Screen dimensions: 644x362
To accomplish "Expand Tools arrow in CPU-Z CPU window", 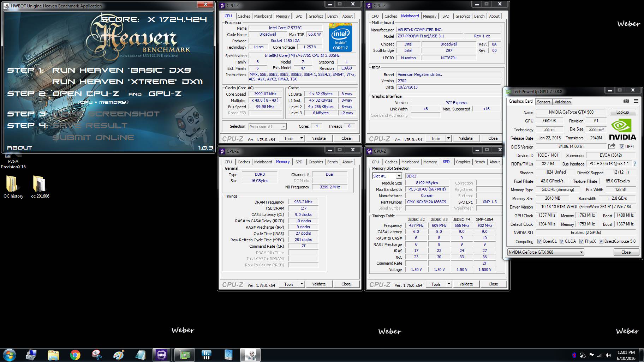I will 302,138.
